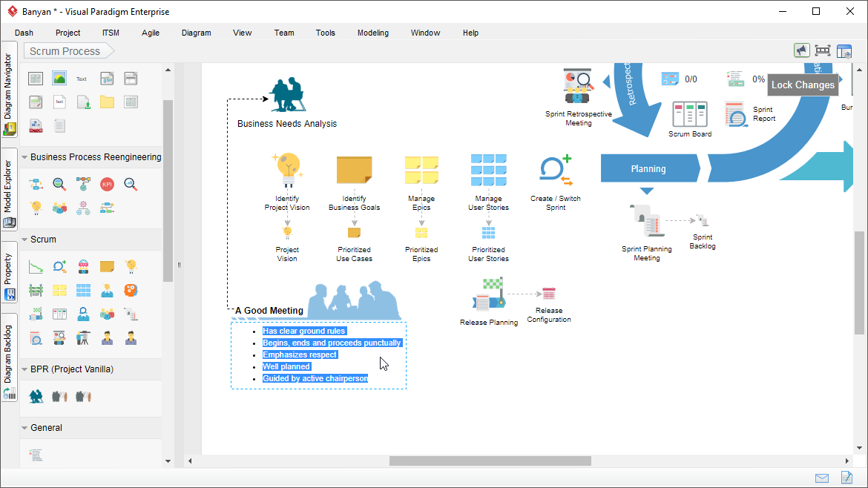Click the canvas horizontal scroll-left arrow
Image resolution: width=868 pixels, height=488 pixels.
click(x=190, y=461)
